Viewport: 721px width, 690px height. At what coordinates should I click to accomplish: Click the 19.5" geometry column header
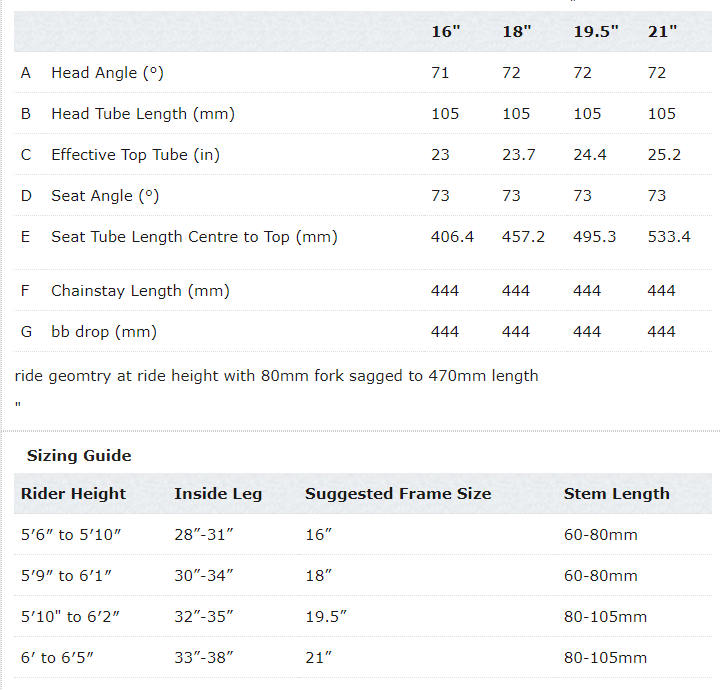point(595,31)
